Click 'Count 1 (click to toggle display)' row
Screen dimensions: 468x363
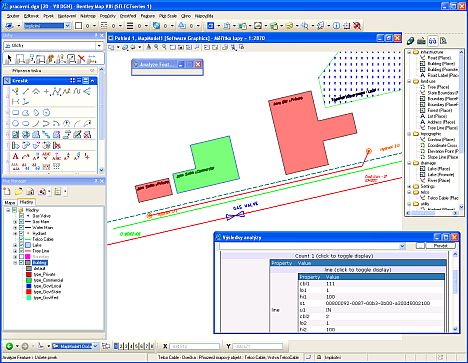coord(334,256)
